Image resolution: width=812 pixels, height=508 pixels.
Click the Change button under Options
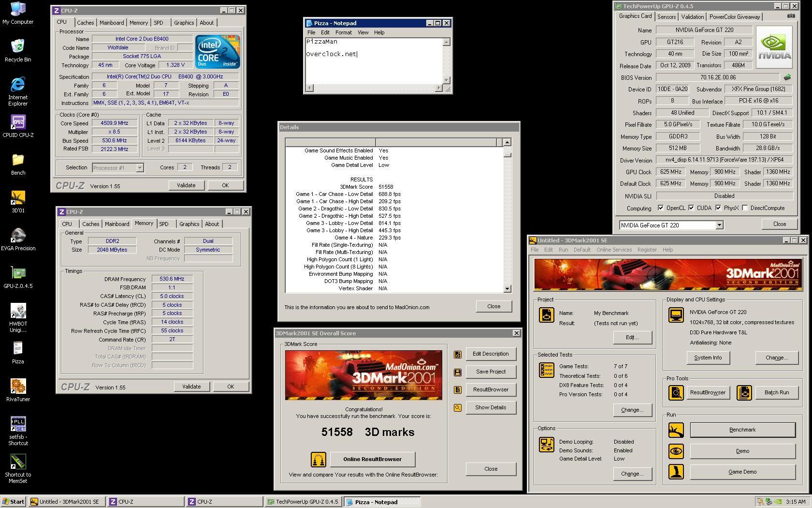632,474
